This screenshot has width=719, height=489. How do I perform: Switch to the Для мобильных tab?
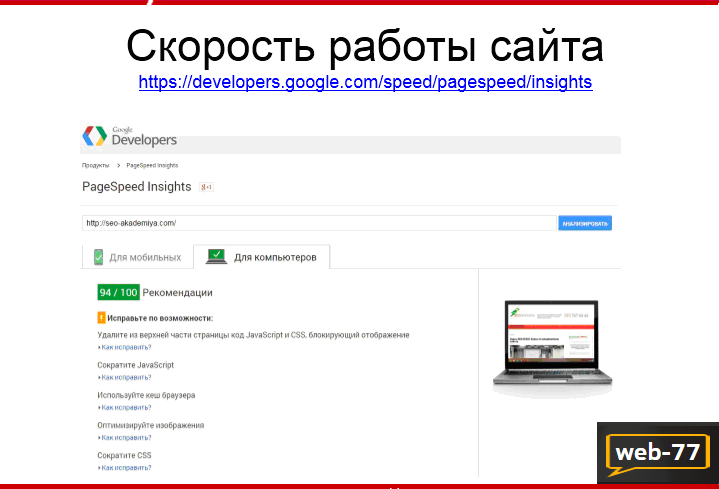coord(138,257)
